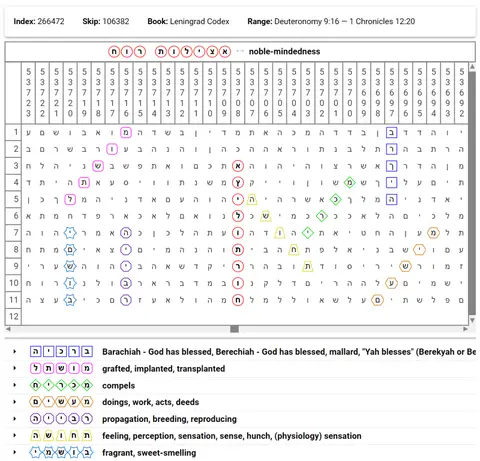Click the green diamond resh in row 6
Screen dimensions: 480x461
tap(321, 216)
